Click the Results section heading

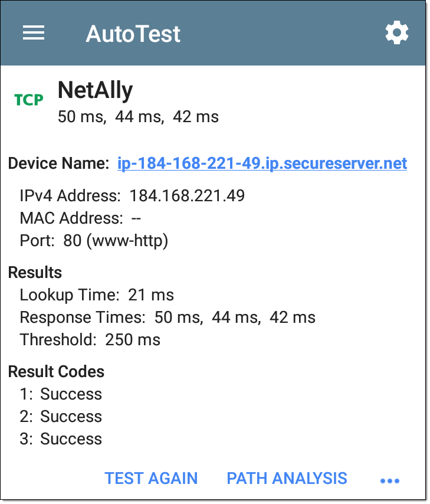(x=35, y=273)
